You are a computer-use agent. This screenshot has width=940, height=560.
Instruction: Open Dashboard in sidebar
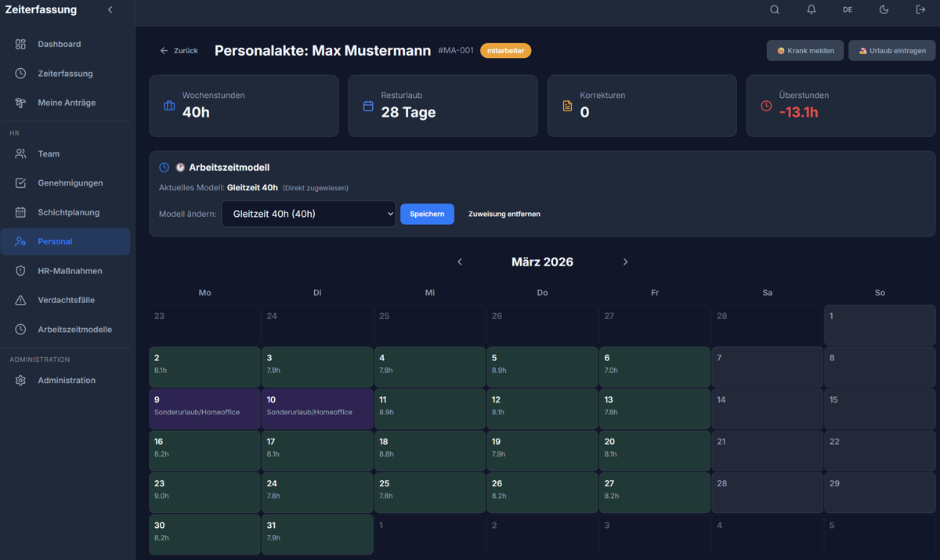(x=66, y=44)
